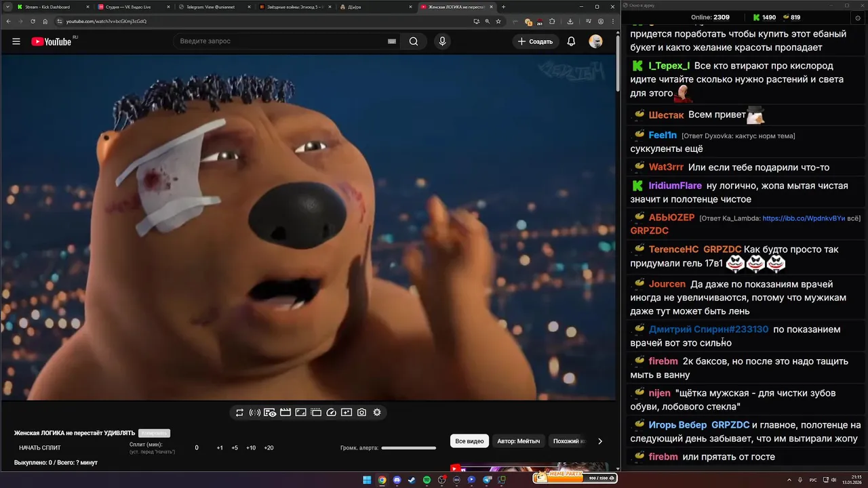Click the clapperboard icon in player toolbar
The height and width of the screenshot is (488, 868).
click(285, 412)
